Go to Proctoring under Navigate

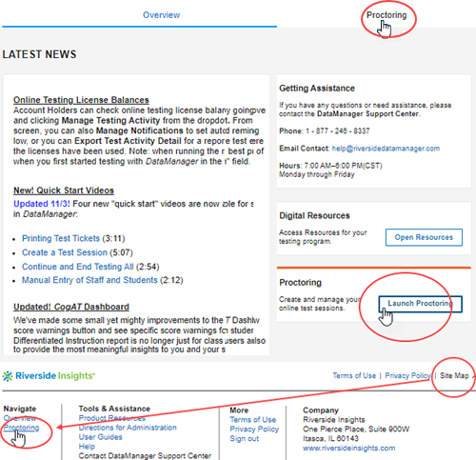(x=21, y=428)
